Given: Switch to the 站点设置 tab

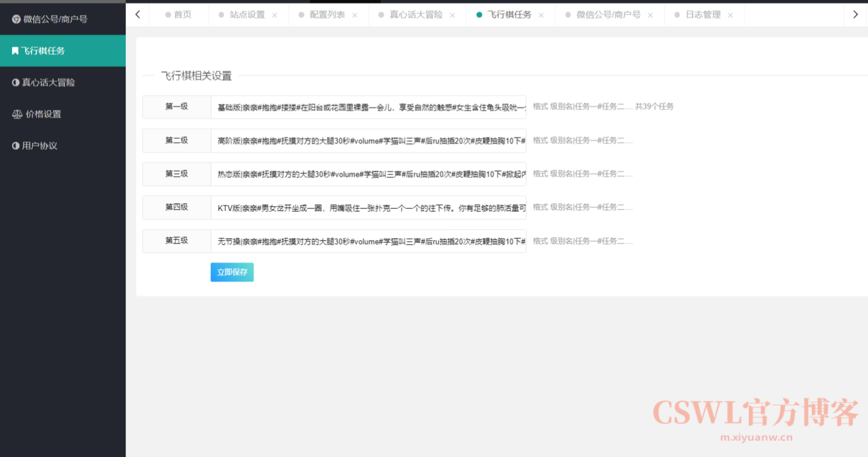Looking at the screenshot, I should pyautogui.click(x=247, y=15).
